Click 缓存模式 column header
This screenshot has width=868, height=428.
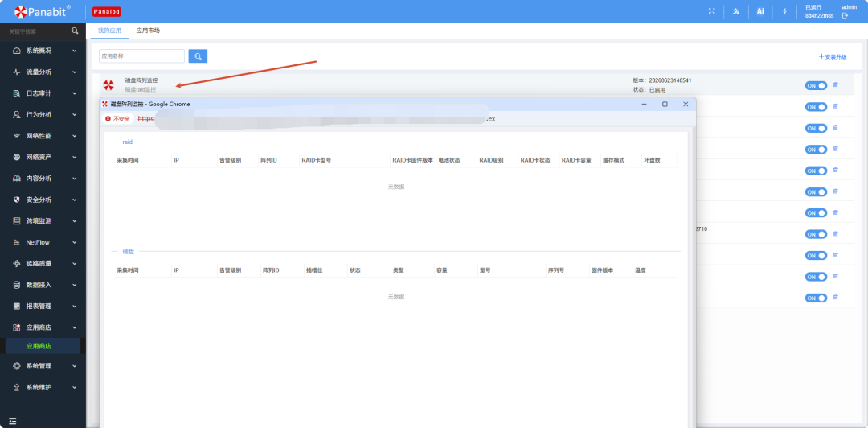[614, 160]
